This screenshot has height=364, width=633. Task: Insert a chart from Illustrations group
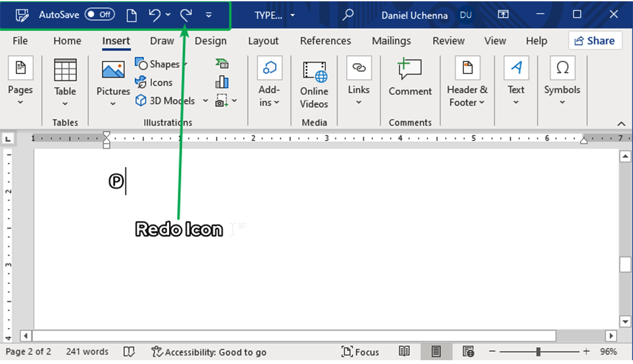pos(222,82)
